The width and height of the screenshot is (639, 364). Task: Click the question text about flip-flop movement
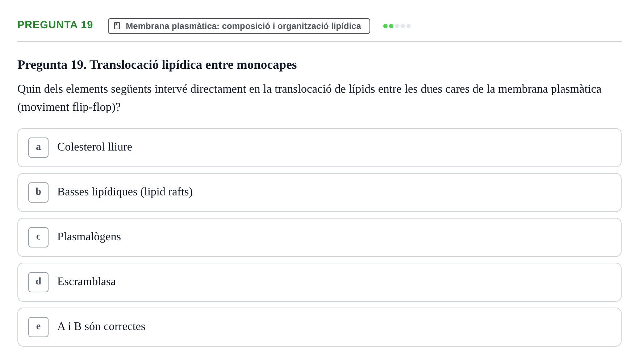309,98
